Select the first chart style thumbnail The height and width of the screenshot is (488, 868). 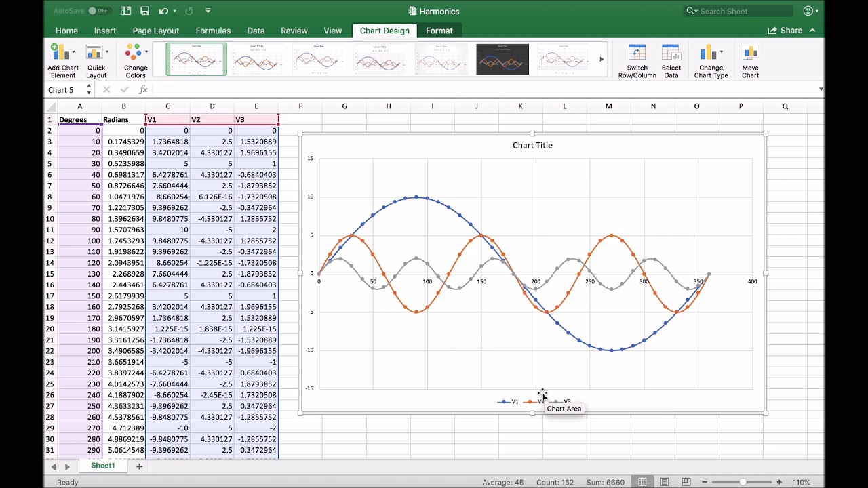(x=197, y=60)
